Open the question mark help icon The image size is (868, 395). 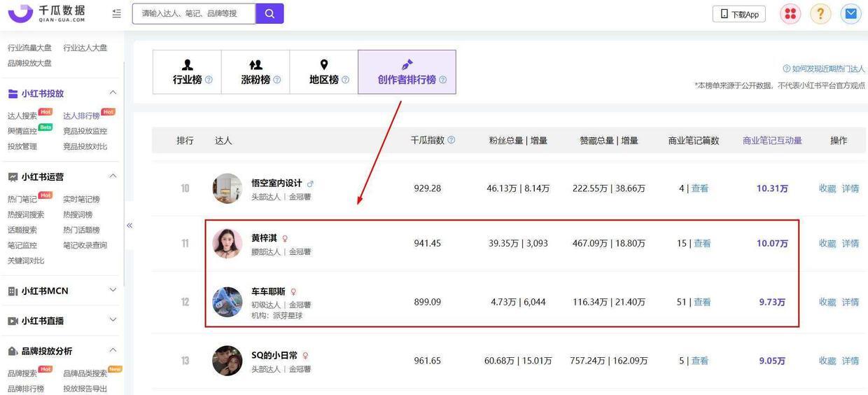point(820,14)
